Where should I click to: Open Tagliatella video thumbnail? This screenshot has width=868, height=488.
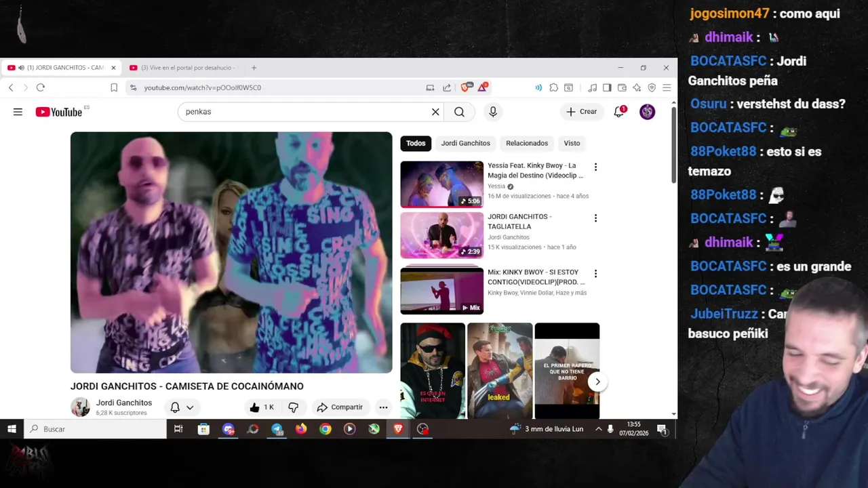(x=441, y=235)
